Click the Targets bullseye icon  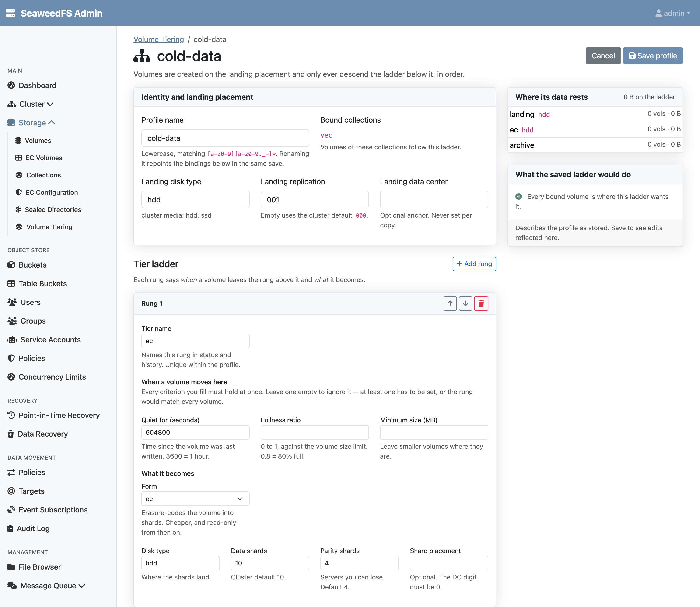pos(11,491)
